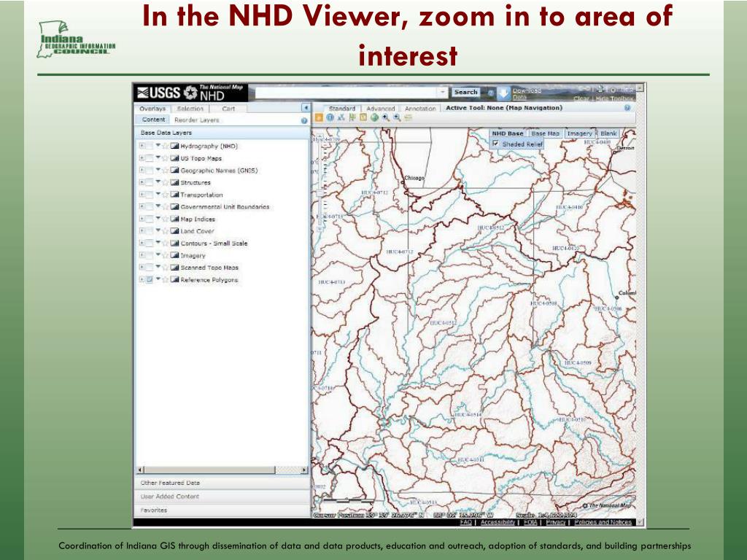Favorite the Transportation layer star
Image resolution: width=747 pixels, height=560 pixels.
click(x=166, y=195)
